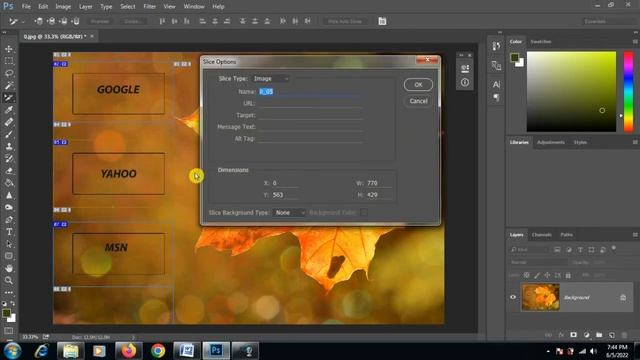This screenshot has height=360, width=640.
Task: Click the Promote button in options bar
Action: coord(100,21)
